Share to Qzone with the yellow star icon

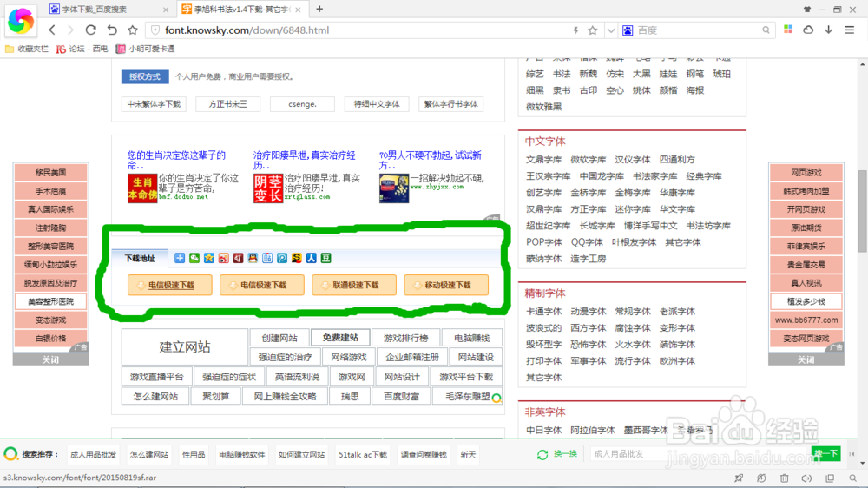pos(208,258)
